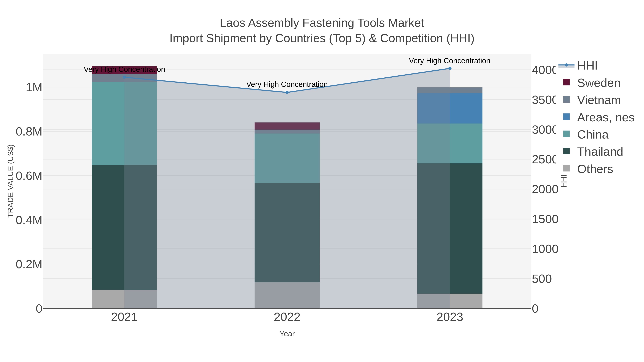The height and width of the screenshot is (362, 644).
Task: Click the 2022 Very High Concentration annotation
Action: [287, 84]
